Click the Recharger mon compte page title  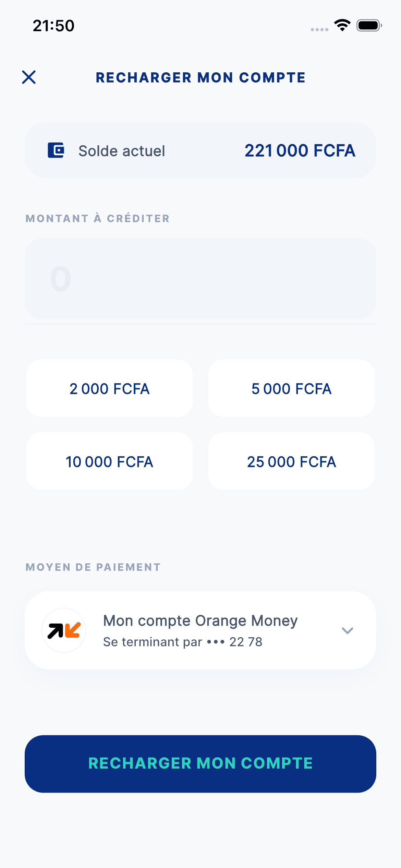pos(200,77)
